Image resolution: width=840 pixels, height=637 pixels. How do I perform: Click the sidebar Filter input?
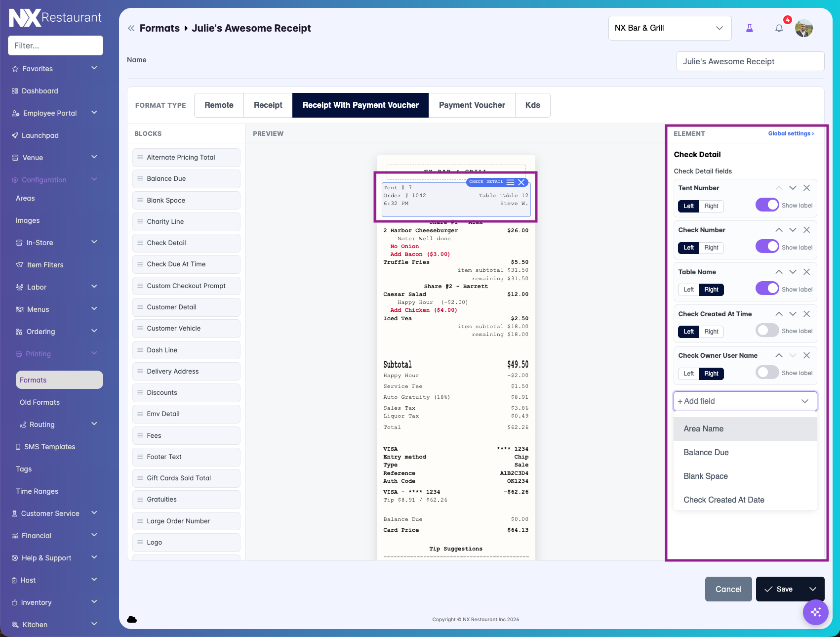[x=55, y=45]
